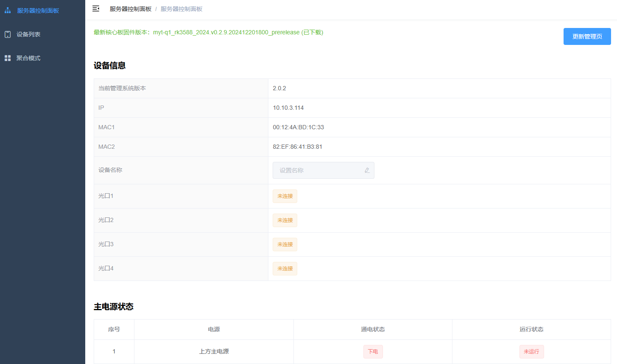Focus the 设置名称 device name input

pos(318,170)
